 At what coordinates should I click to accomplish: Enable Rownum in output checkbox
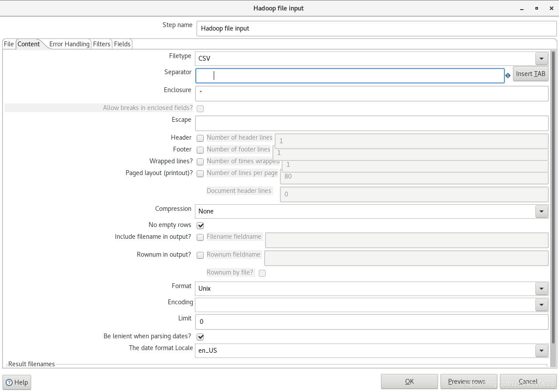coord(200,255)
